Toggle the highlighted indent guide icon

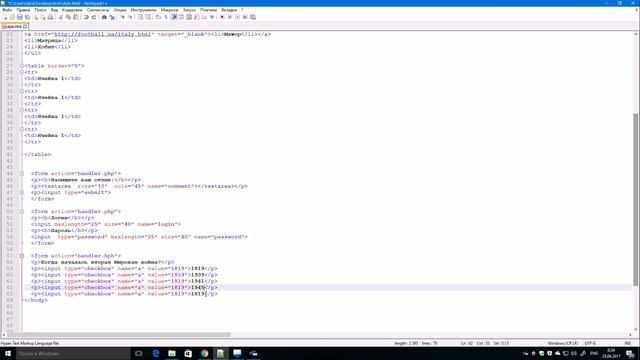(173, 17)
